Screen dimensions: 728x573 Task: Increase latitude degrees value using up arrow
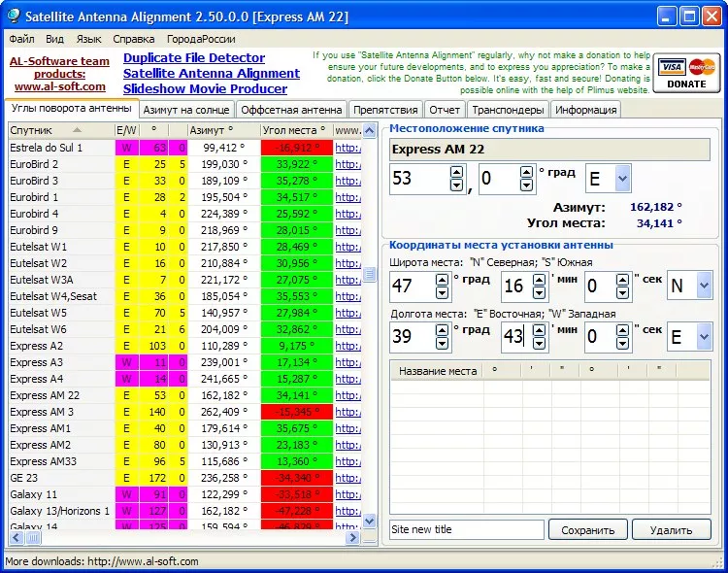(442, 279)
